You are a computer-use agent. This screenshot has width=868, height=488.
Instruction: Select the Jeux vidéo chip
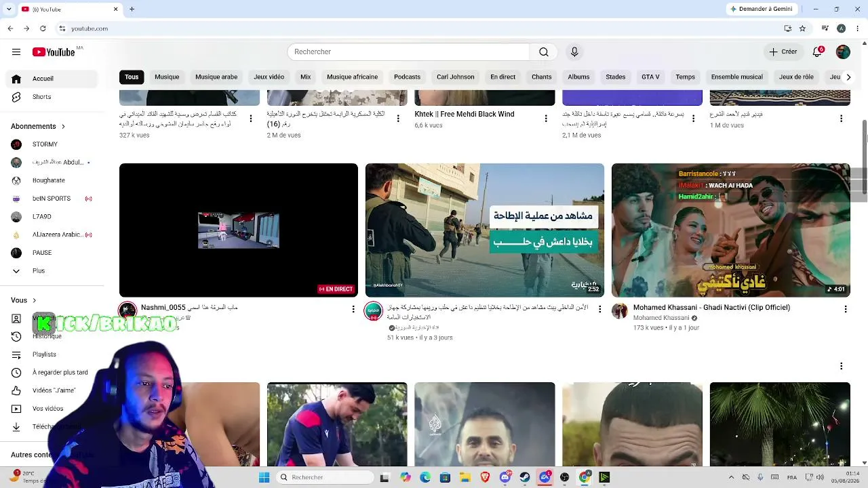[x=269, y=77]
